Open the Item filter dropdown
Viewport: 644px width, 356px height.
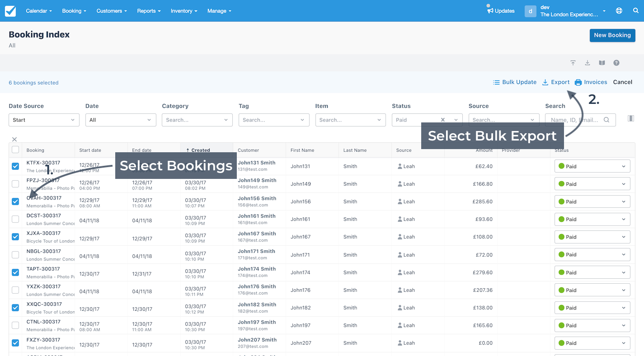coord(351,120)
